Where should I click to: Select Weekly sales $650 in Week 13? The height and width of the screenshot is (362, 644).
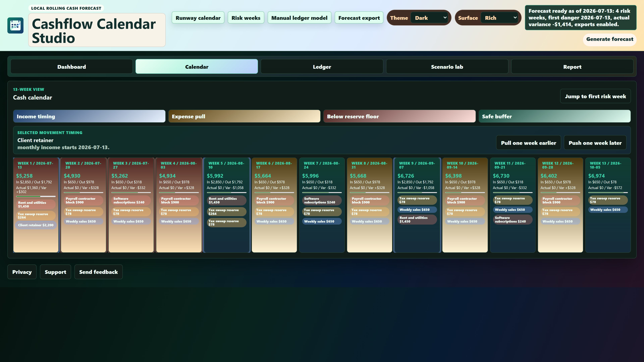click(608, 210)
